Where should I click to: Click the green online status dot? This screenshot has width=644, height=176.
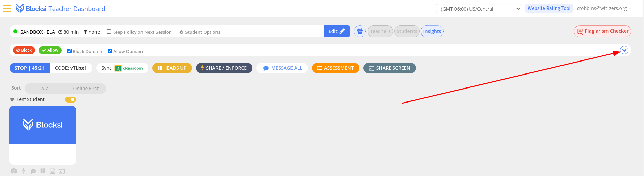[15, 31]
